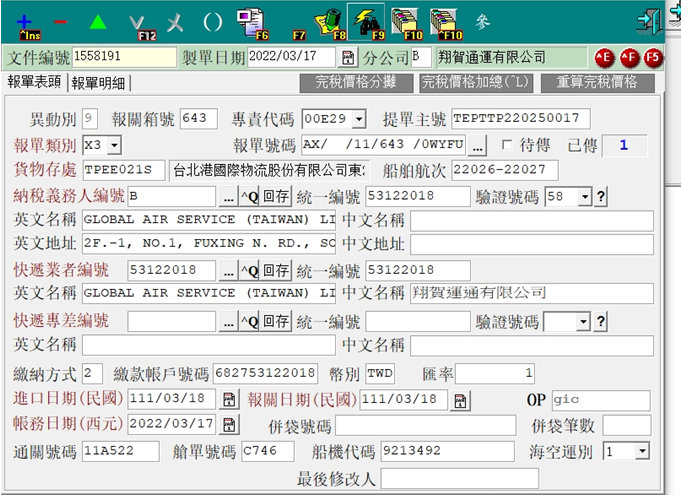Click the exit door icon
681x495 pixels.
click(x=651, y=21)
